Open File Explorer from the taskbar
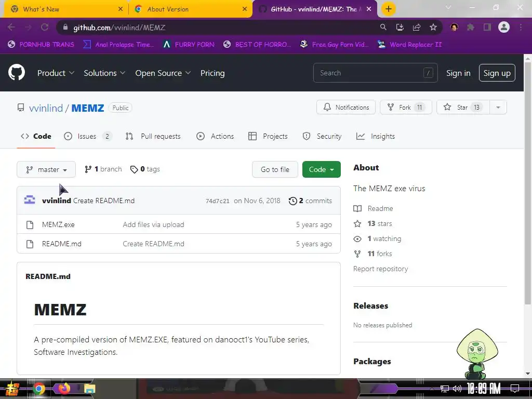Screen dimensions: 532x399 pyautogui.click(x=89, y=389)
